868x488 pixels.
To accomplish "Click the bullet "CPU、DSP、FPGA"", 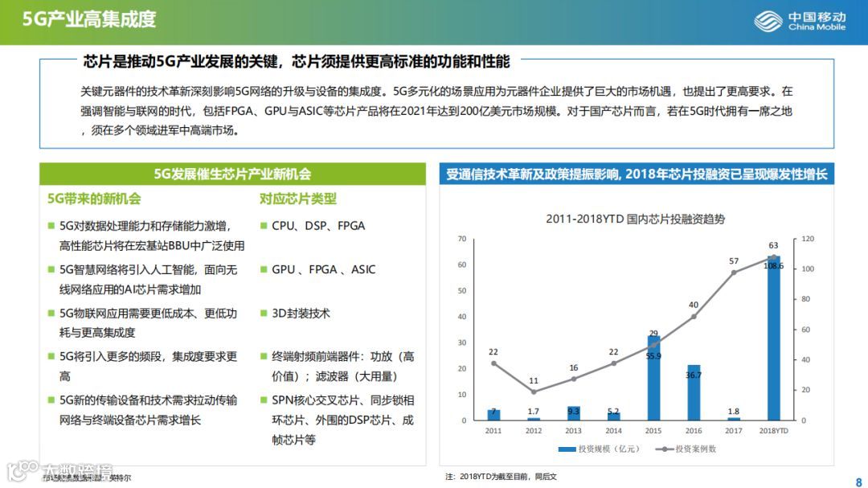I will click(318, 226).
